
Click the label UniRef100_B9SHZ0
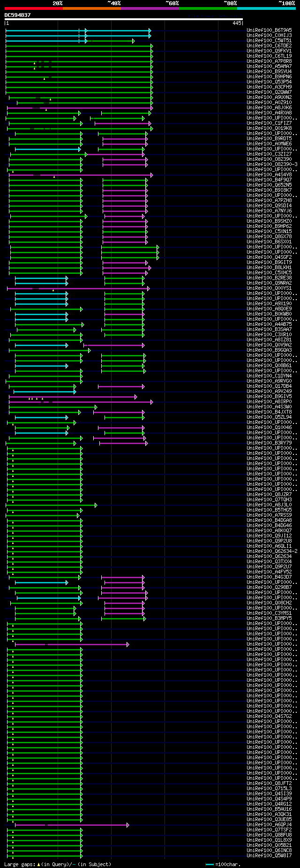[269, 221]
